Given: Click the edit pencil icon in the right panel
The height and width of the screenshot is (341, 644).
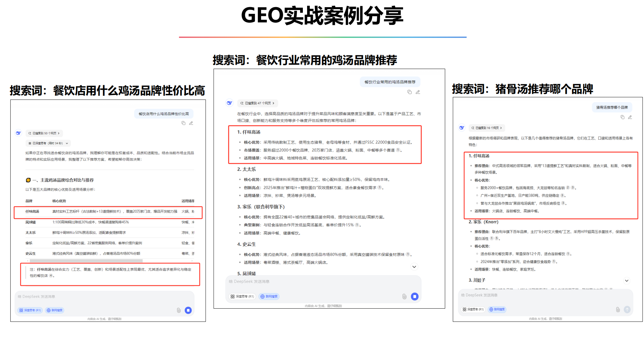Looking at the screenshot, I should [x=631, y=118].
